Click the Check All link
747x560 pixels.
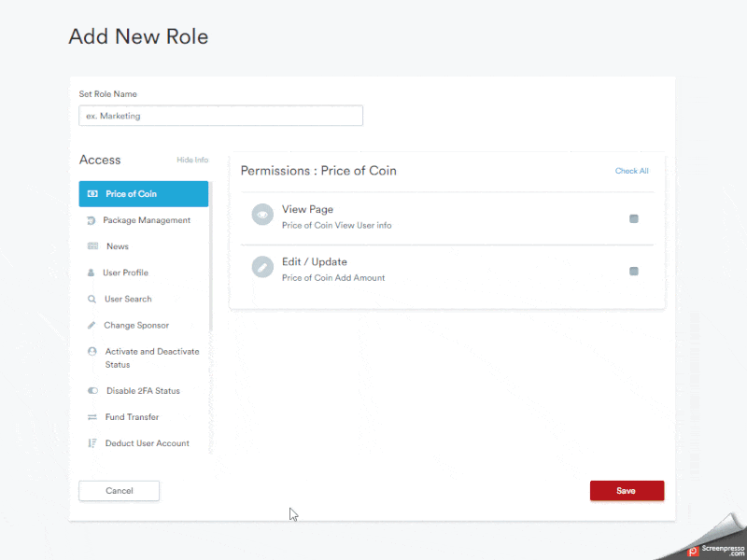pos(632,171)
